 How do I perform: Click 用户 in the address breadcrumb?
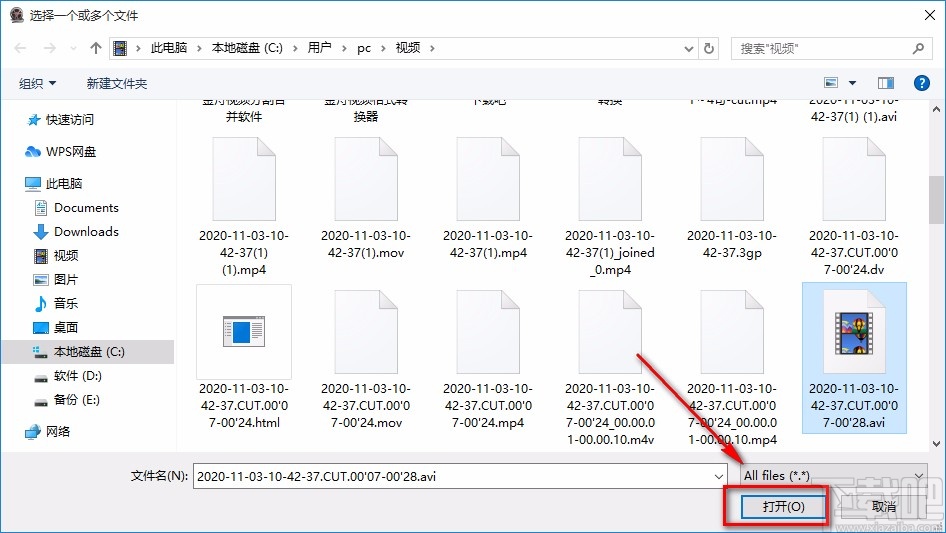[319, 48]
